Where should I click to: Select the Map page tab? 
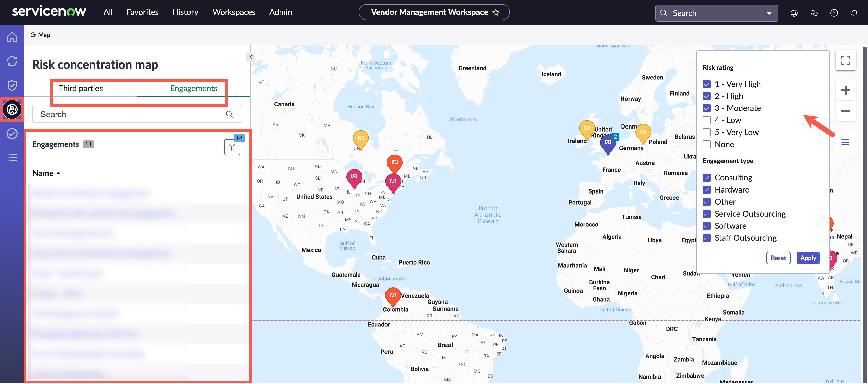pyautogui.click(x=40, y=35)
